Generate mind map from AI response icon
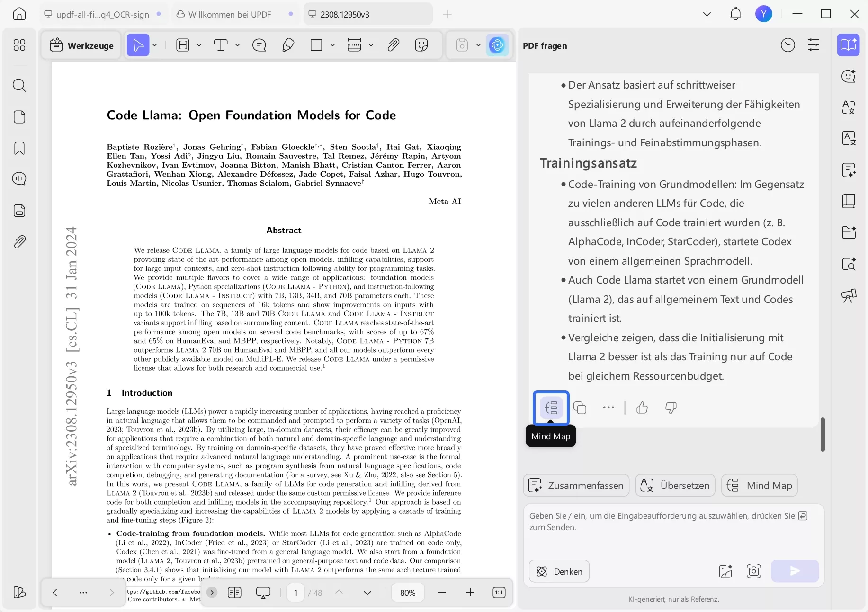The image size is (868, 612). click(551, 408)
